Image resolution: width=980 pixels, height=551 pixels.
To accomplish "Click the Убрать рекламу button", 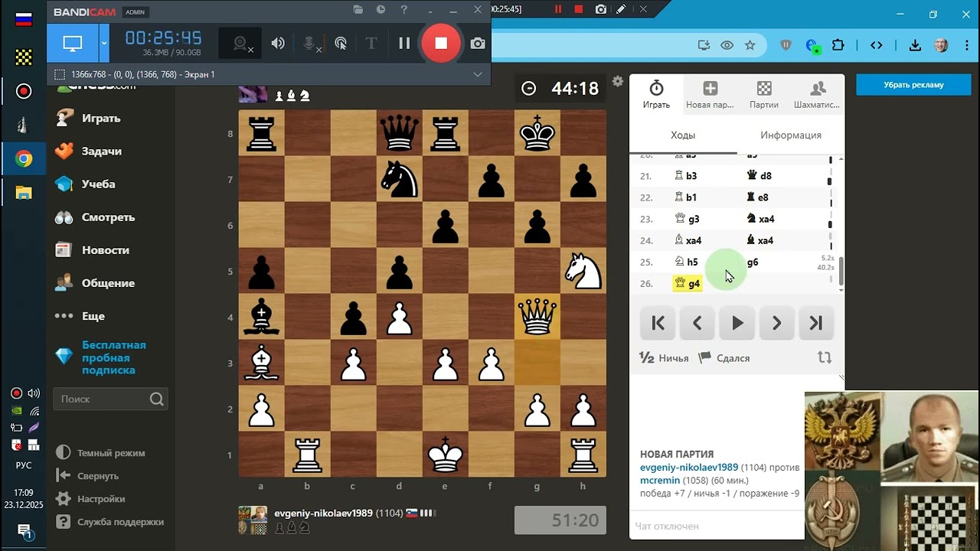I will (913, 85).
